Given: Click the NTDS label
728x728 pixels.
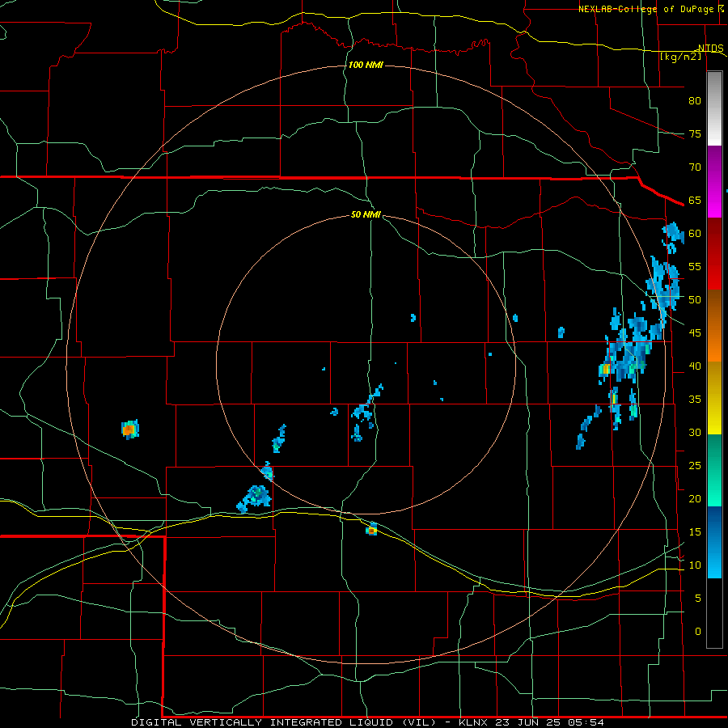Looking at the screenshot, I should (x=710, y=49).
